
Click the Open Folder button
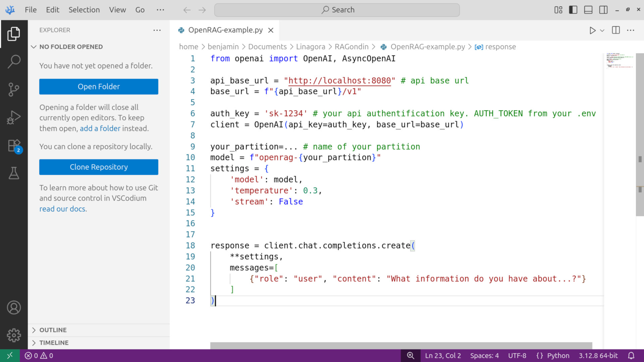click(x=99, y=86)
